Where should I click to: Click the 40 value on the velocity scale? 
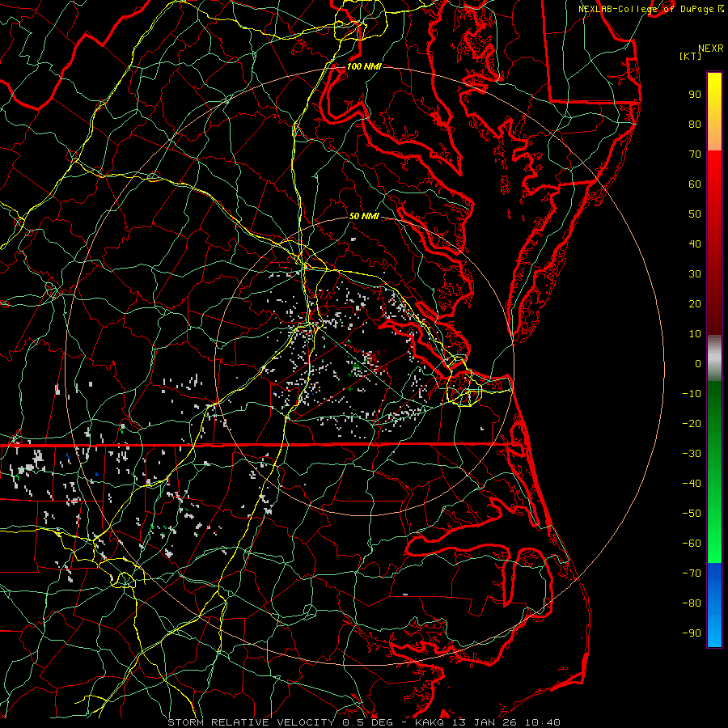[695, 244]
